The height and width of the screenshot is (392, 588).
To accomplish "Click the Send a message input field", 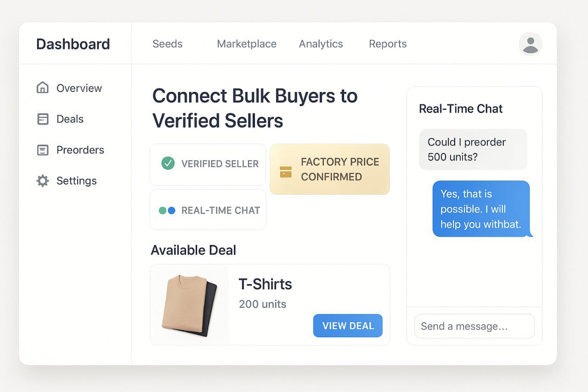I will click(474, 326).
